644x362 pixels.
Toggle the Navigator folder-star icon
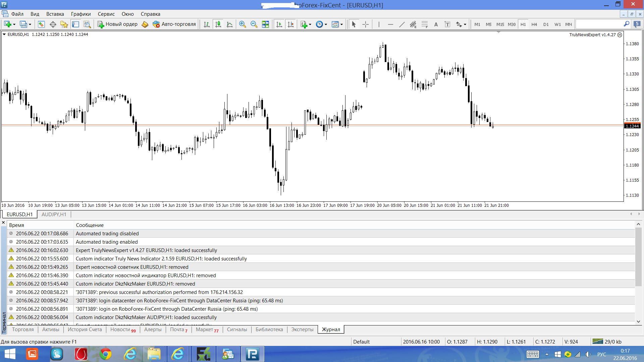[64, 24]
